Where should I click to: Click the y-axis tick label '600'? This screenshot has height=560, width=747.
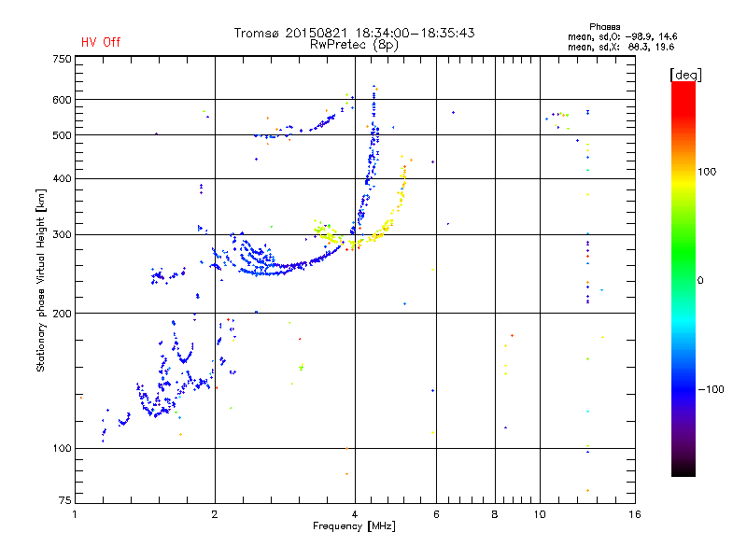62,100
